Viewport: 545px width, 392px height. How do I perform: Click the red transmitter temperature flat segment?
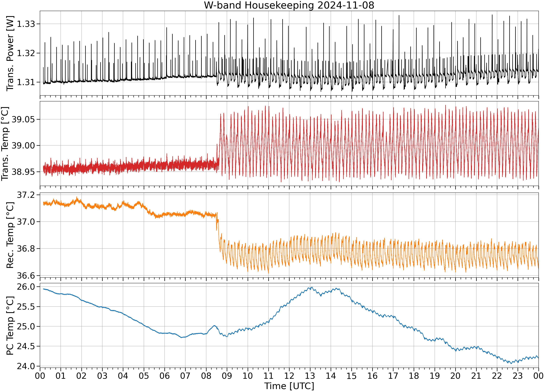130,166
